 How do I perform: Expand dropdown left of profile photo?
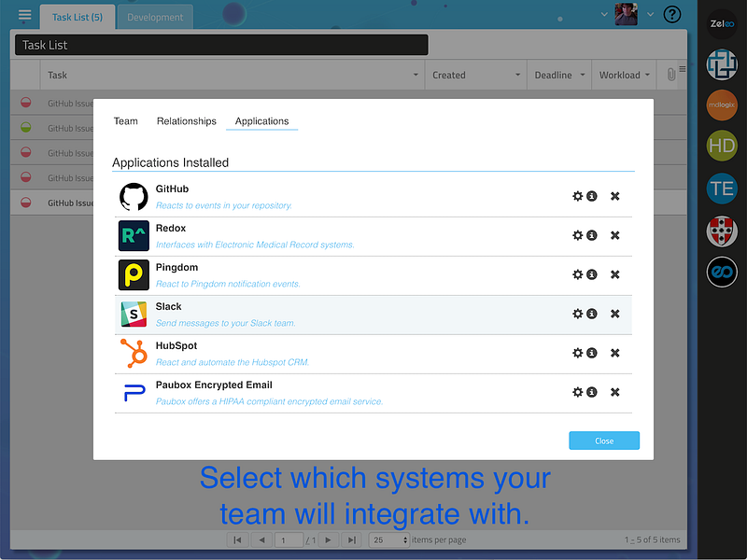click(604, 14)
